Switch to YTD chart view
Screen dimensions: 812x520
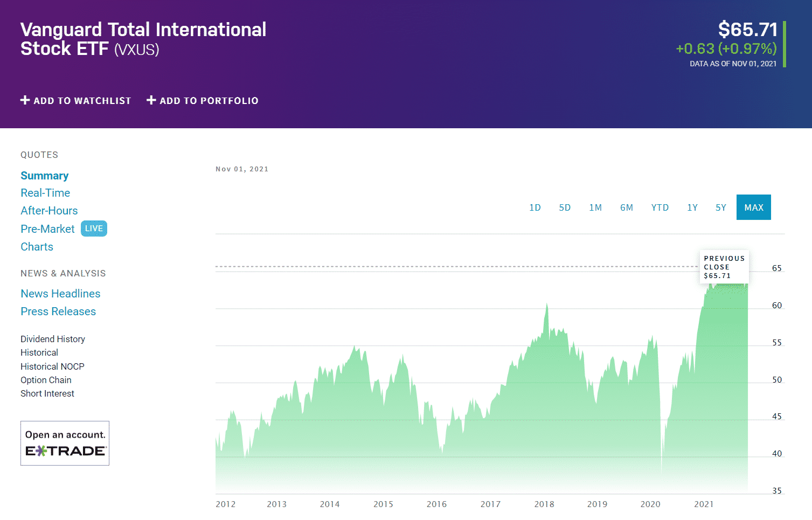click(x=660, y=207)
